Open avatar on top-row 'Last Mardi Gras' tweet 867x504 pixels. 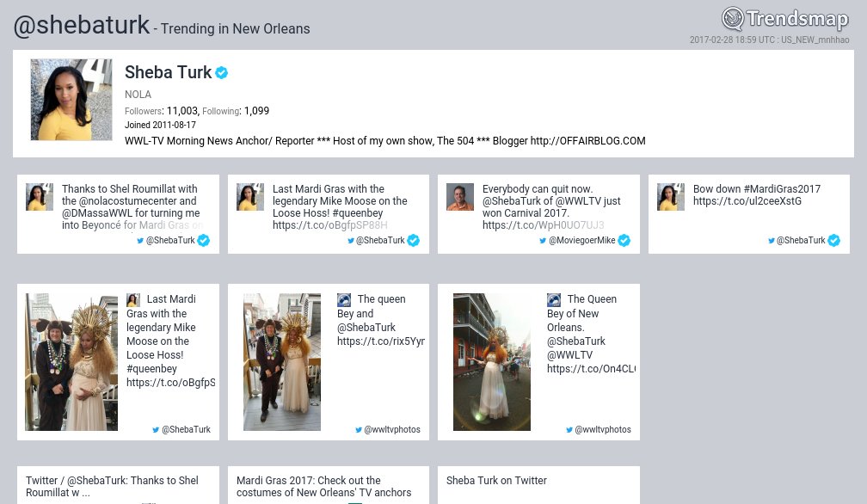250,197
